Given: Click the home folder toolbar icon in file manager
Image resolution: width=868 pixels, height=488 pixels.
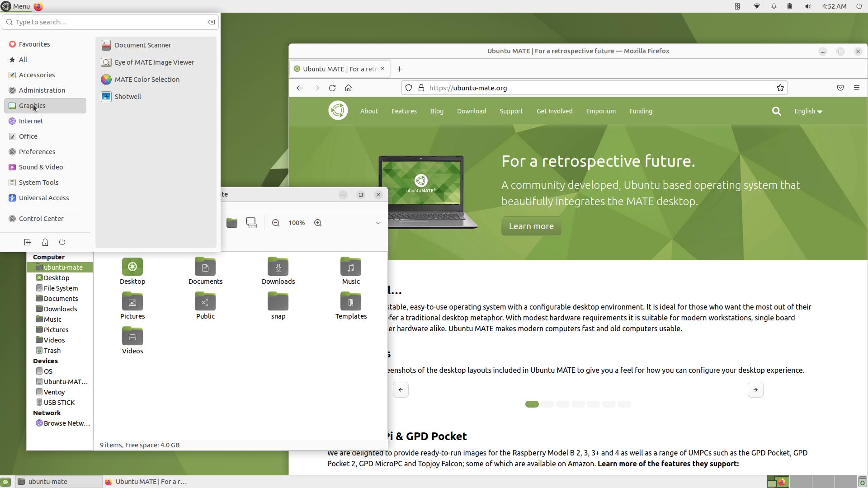Looking at the screenshot, I should pyautogui.click(x=232, y=223).
